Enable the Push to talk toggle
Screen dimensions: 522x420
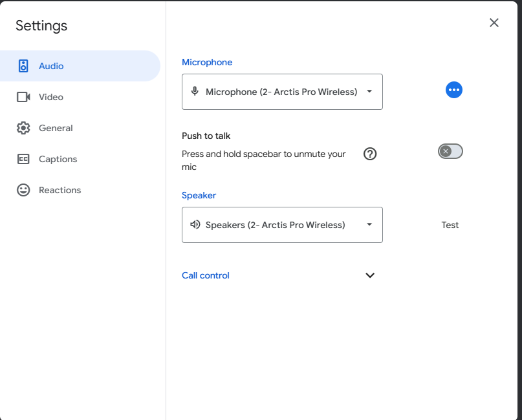(450, 151)
